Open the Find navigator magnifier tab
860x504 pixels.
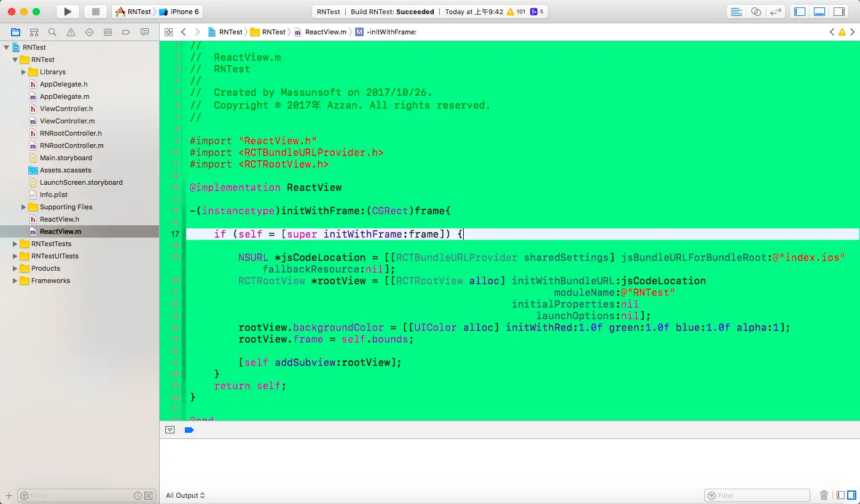[x=52, y=32]
